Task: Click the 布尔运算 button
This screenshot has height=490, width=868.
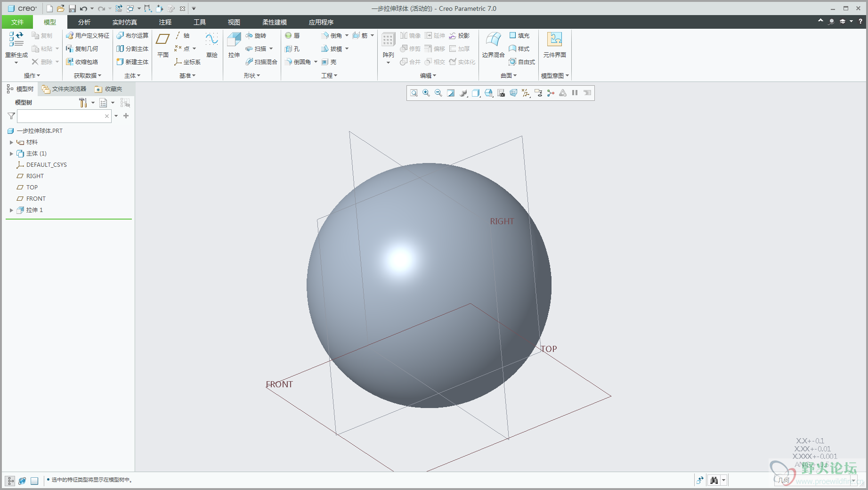Action: 132,35
